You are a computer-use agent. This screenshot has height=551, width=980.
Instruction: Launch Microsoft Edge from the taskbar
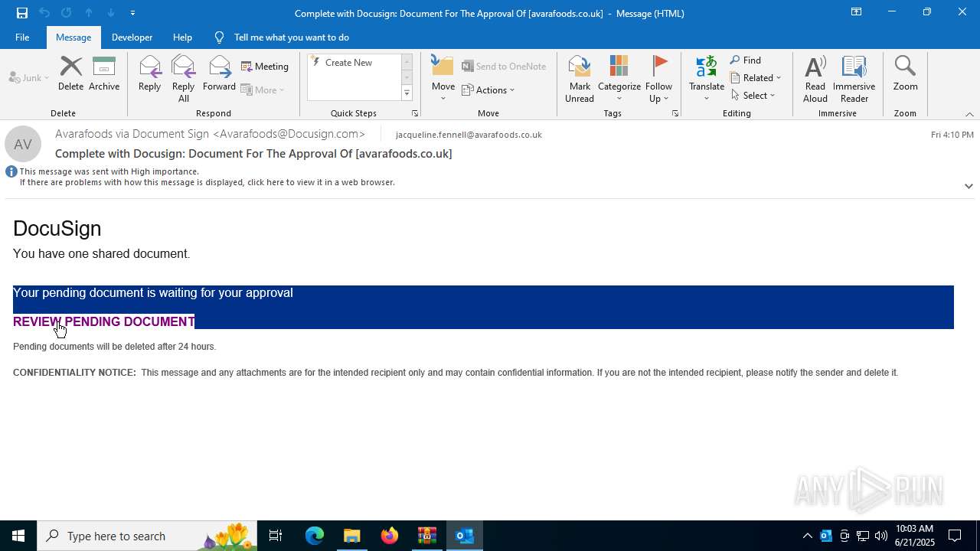click(x=314, y=536)
